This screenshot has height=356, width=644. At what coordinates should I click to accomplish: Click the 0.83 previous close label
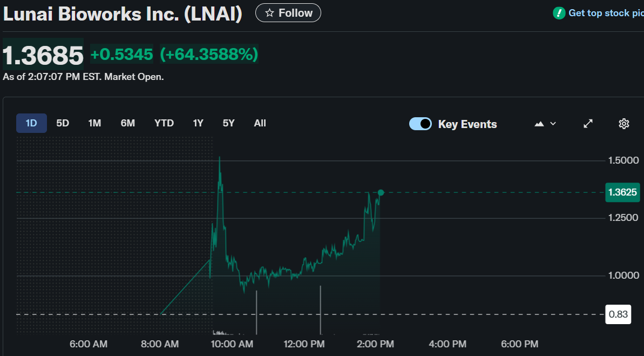point(618,314)
